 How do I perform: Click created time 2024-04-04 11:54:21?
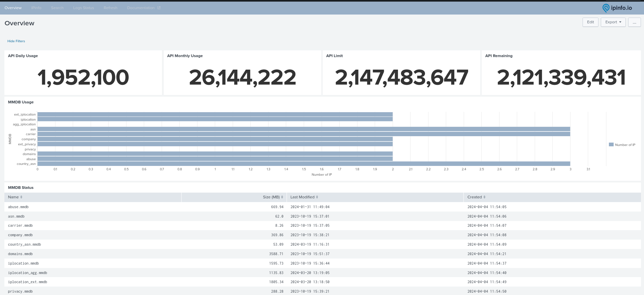[x=487, y=254]
